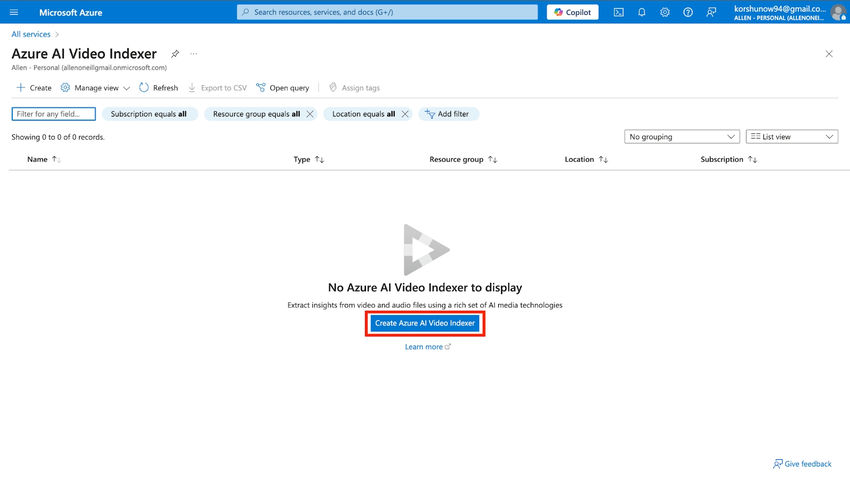This screenshot has width=850, height=482.
Task: Sort by the Subscription column
Action: point(729,159)
